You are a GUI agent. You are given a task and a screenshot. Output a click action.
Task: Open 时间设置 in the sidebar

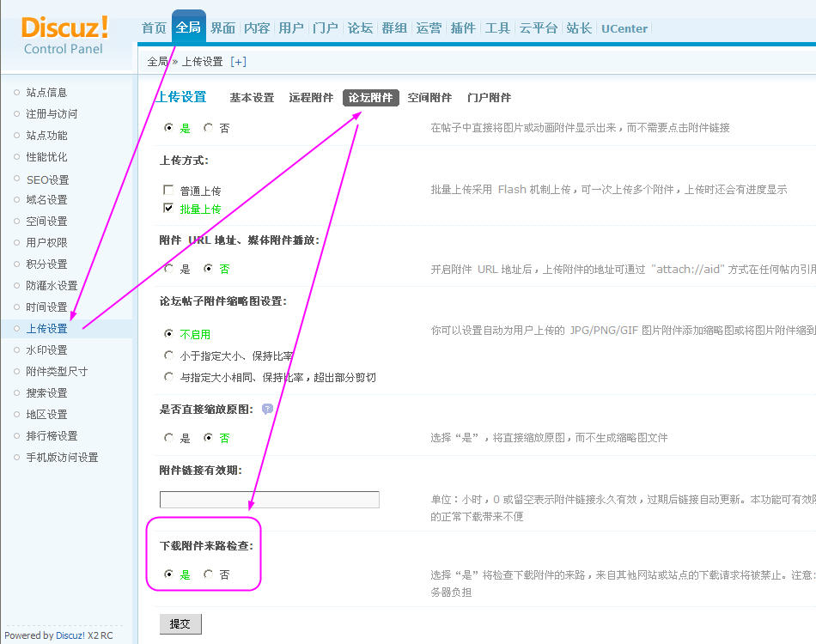pyautogui.click(x=47, y=307)
